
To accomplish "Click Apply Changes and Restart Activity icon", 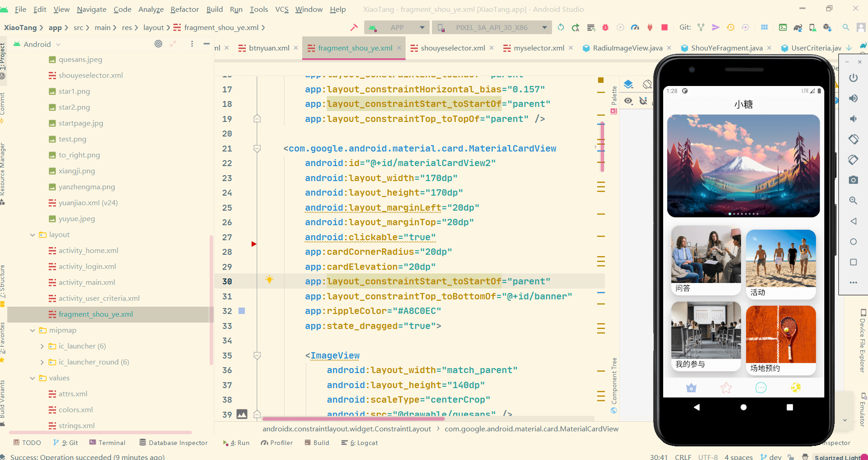I will tap(576, 27).
